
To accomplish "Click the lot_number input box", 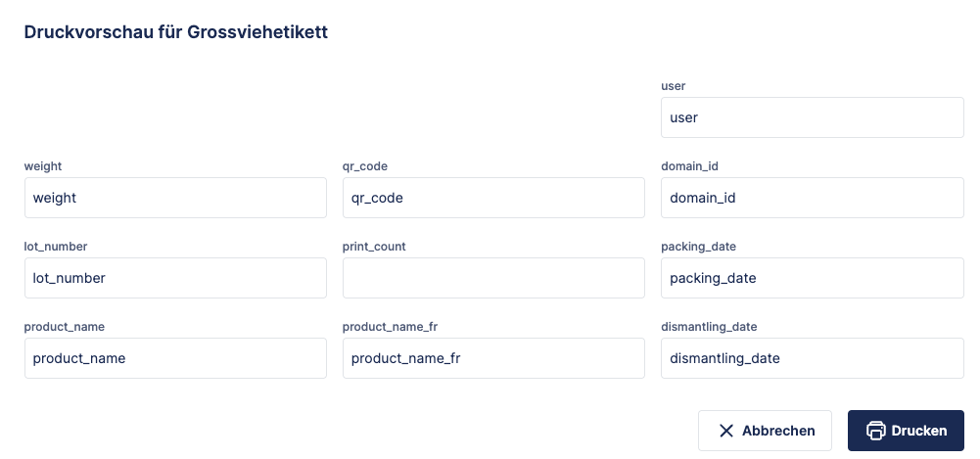I will pos(175,278).
